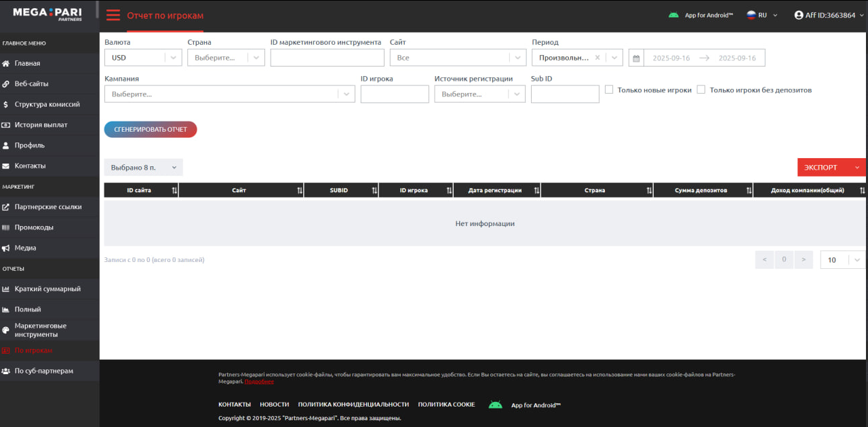Click the Android app icon in header
The width and height of the screenshot is (868, 427).
tap(673, 15)
